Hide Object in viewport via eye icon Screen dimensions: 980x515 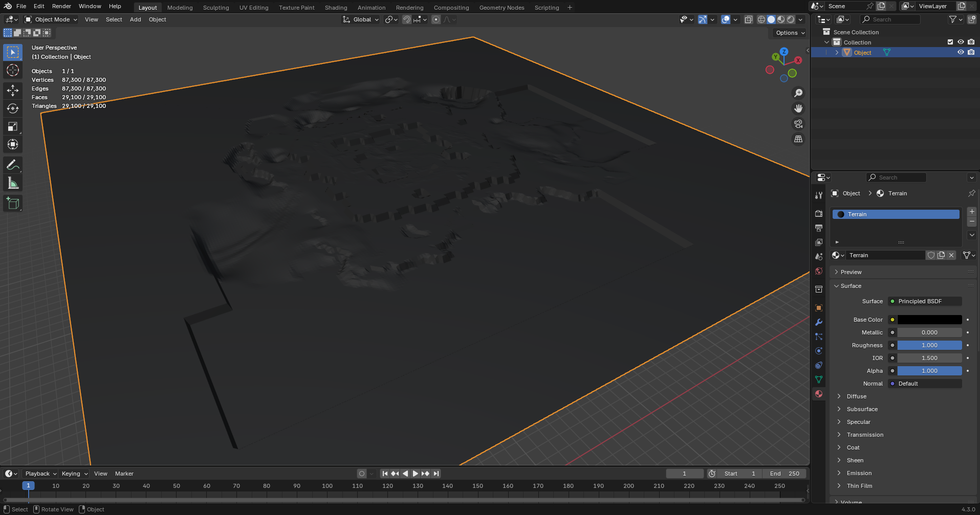pyautogui.click(x=961, y=52)
